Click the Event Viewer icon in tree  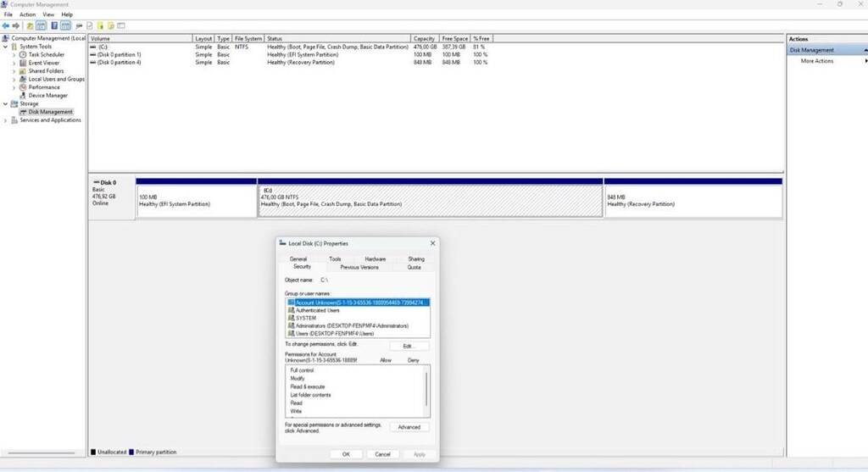click(x=23, y=63)
